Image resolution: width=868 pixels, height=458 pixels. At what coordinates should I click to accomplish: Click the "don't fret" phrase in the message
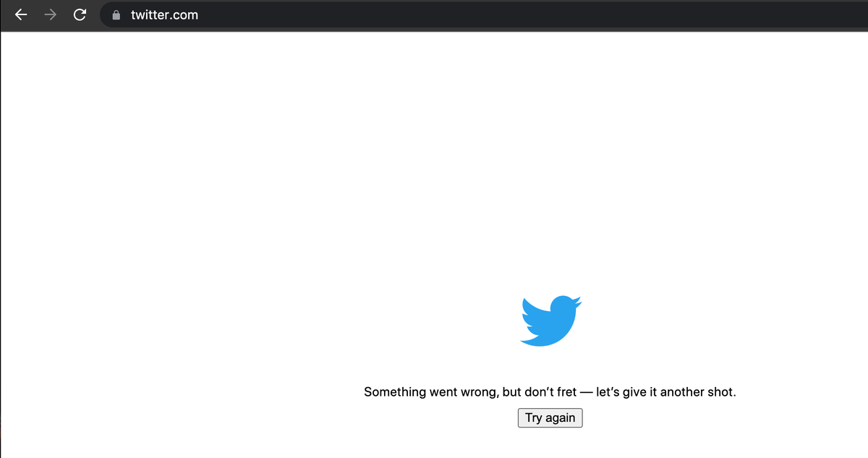(x=550, y=392)
